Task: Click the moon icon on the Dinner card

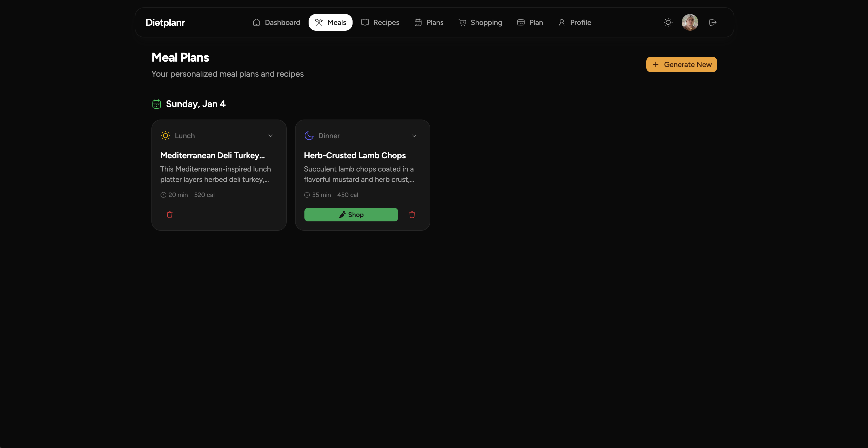Action: [x=309, y=136]
